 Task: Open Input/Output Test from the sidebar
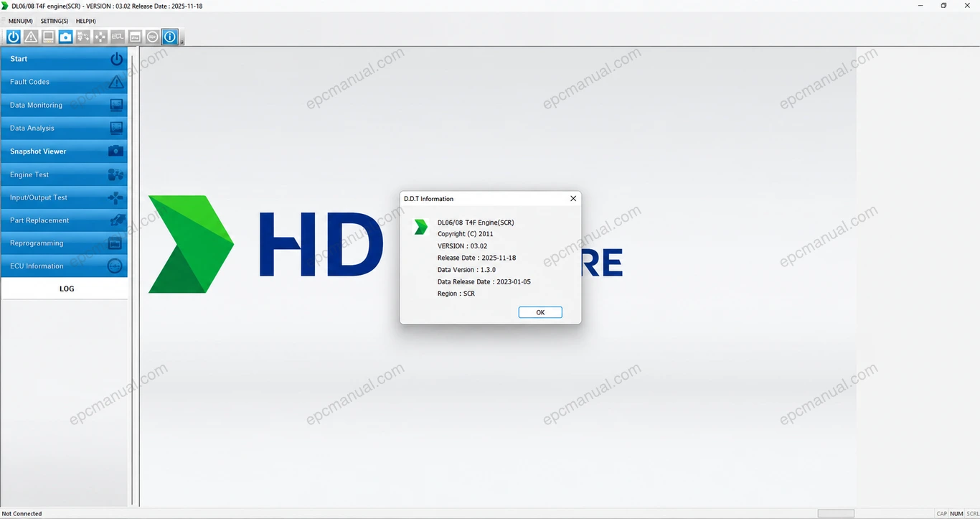click(65, 197)
